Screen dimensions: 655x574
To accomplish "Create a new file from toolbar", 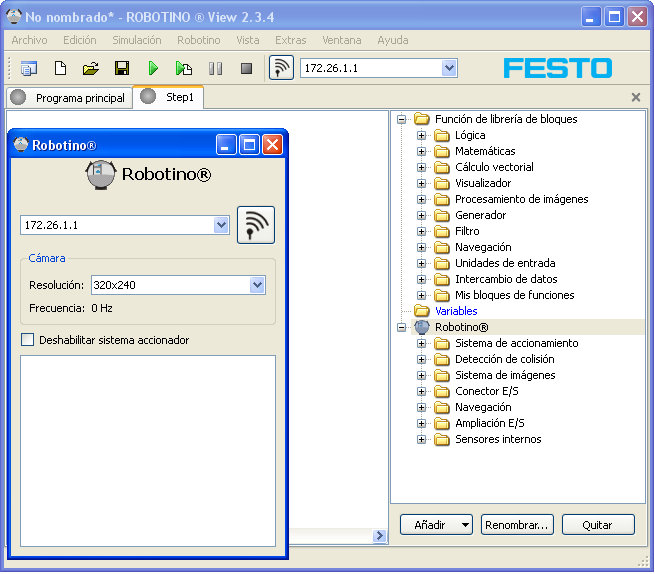I will tap(61, 68).
